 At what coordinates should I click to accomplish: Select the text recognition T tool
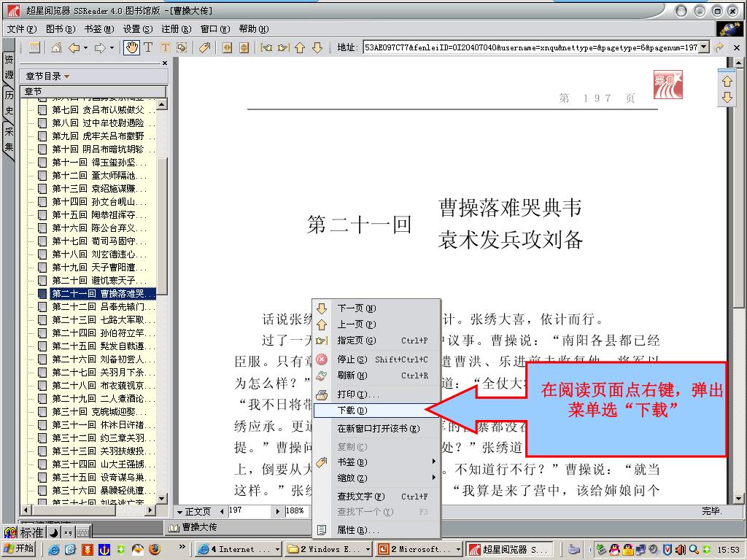pos(148,47)
